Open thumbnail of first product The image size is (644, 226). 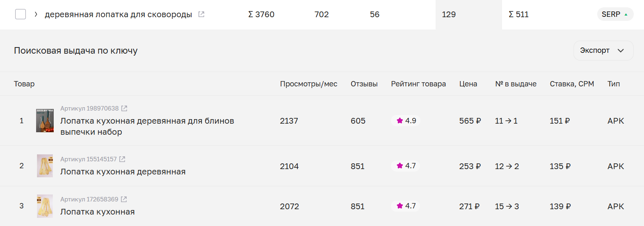click(45, 120)
